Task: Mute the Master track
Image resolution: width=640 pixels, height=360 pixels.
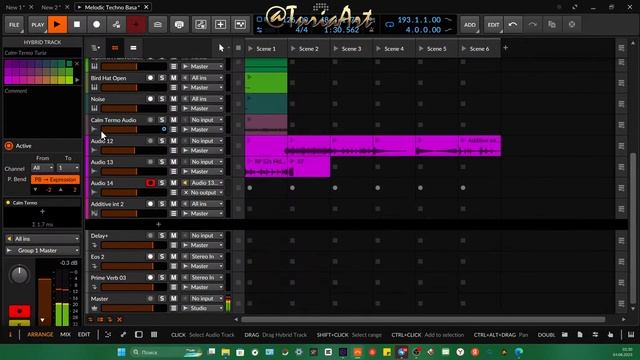Action: 173,298
